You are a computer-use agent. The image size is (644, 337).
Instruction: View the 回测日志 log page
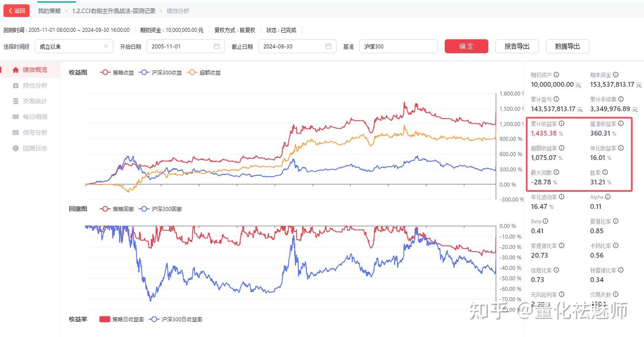point(34,147)
